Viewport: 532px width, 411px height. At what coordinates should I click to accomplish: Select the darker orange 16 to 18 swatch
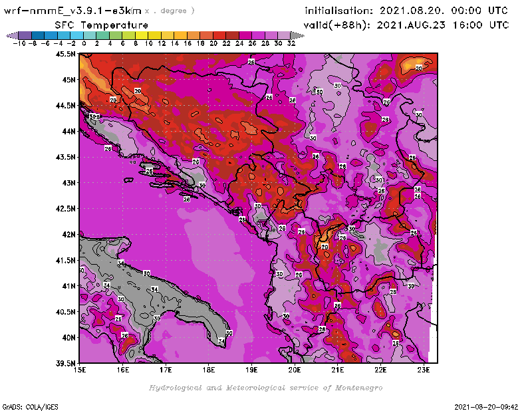pyautogui.click(x=194, y=35)
